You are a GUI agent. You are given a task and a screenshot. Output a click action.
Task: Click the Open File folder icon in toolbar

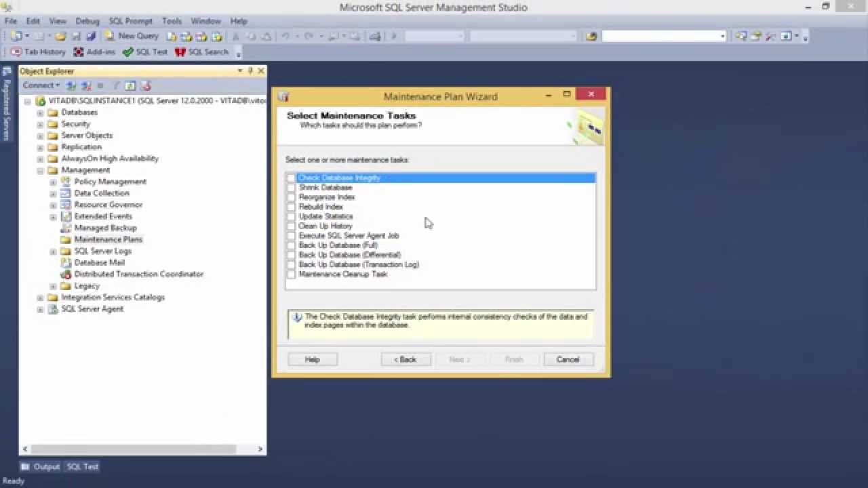(x=60, y=36)
